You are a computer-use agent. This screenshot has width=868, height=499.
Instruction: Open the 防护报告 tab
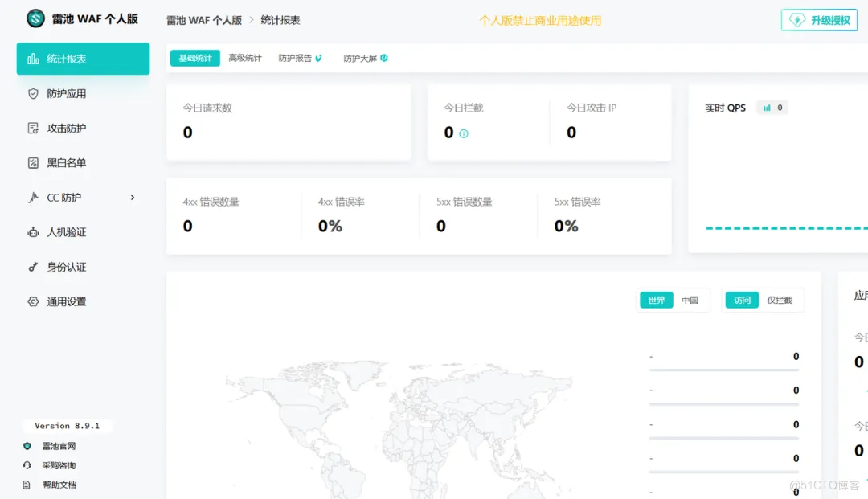[296, 58]
